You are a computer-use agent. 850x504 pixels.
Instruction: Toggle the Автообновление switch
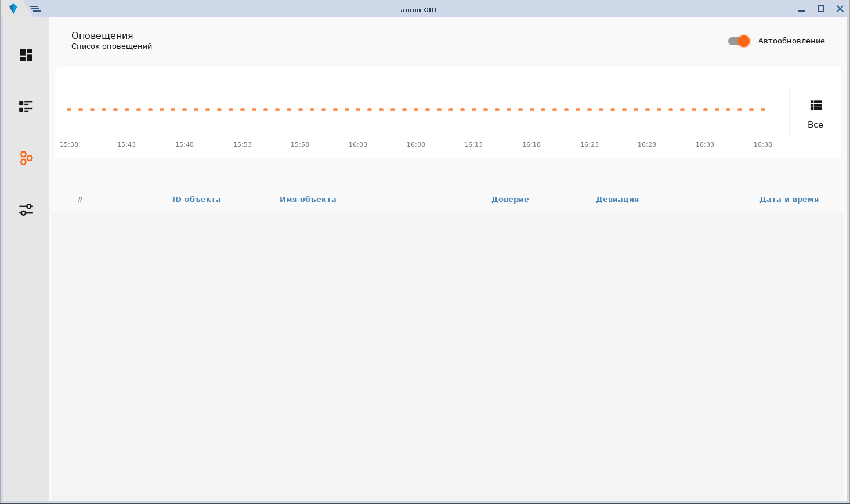tap(739, 41)
